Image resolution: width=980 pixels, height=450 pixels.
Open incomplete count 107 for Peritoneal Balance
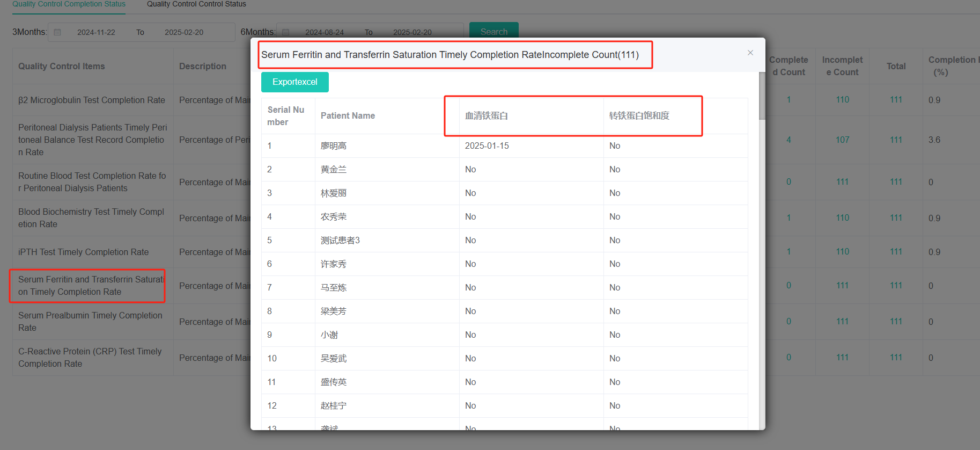842,140
